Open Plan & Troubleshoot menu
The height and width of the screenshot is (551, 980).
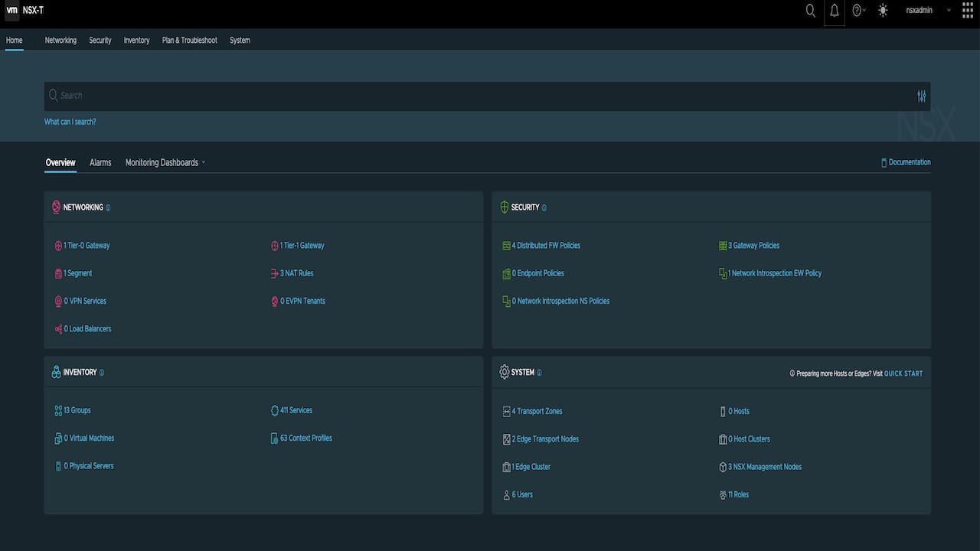coord(190,41)
